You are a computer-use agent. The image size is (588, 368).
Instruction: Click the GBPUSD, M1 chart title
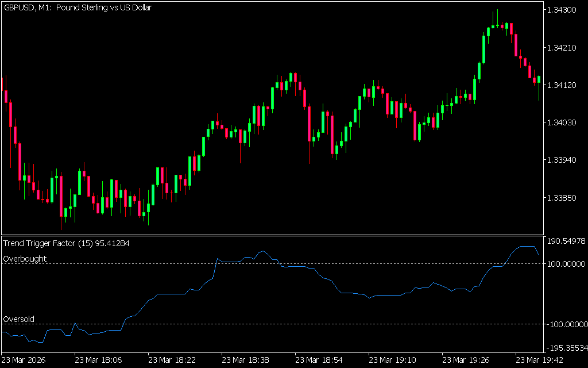coord(78,8)
